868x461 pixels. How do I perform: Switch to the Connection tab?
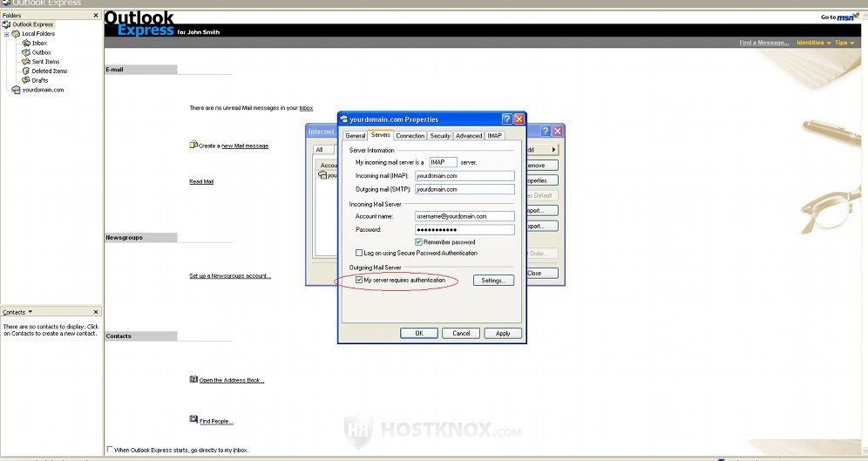coord(410,136)
